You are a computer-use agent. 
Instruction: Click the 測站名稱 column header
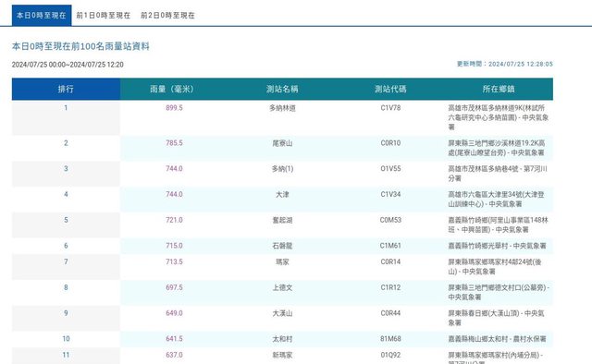click(282, 89)
